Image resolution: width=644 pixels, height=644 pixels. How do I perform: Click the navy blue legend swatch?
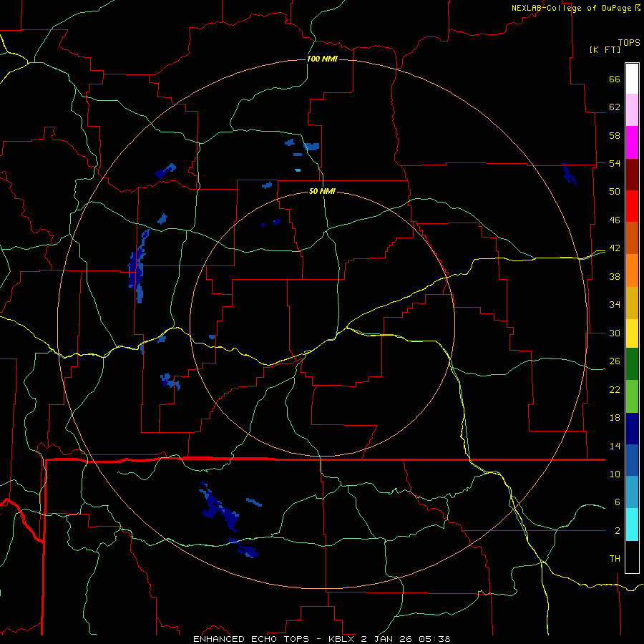(x=632, y=429)
